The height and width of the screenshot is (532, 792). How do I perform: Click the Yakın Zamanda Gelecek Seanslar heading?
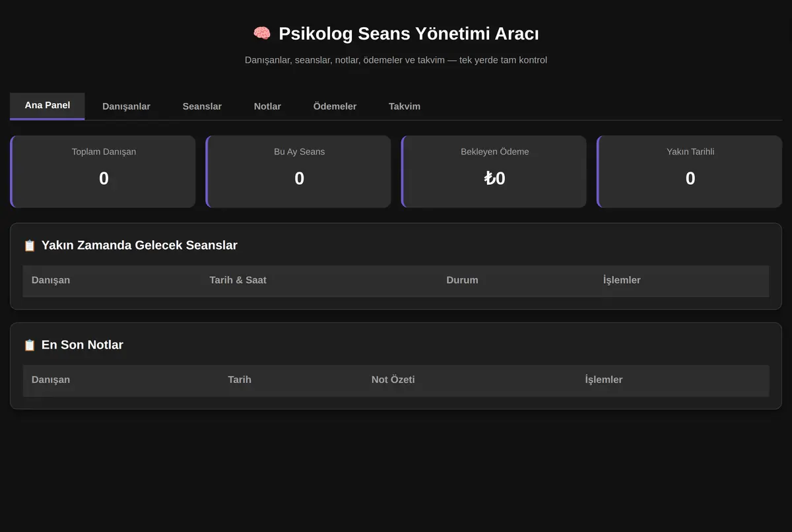pyautogui.click(x=139, y=246)
